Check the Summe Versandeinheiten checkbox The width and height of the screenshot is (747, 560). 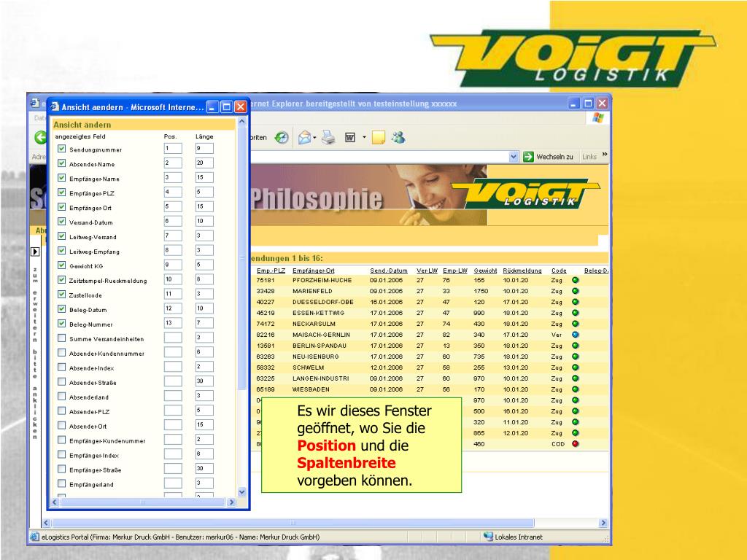pyautogui.click(x=61, y=338)
